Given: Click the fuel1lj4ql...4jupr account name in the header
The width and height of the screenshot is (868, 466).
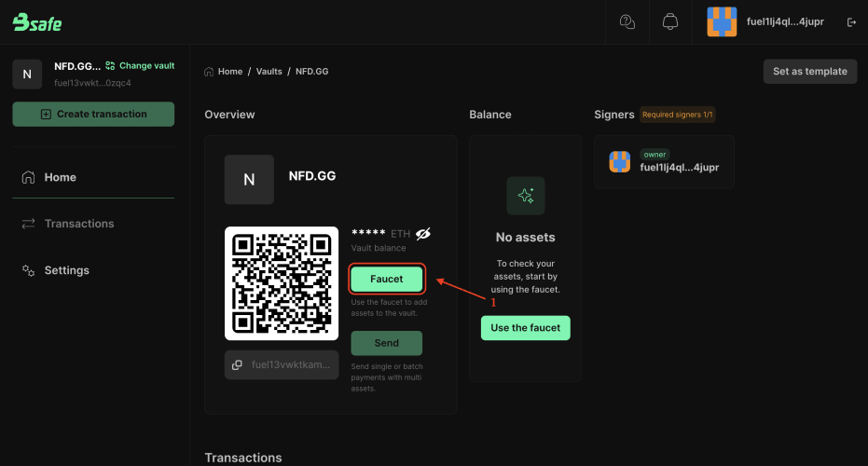Looking at the screenshot, I should coord(785,21).
